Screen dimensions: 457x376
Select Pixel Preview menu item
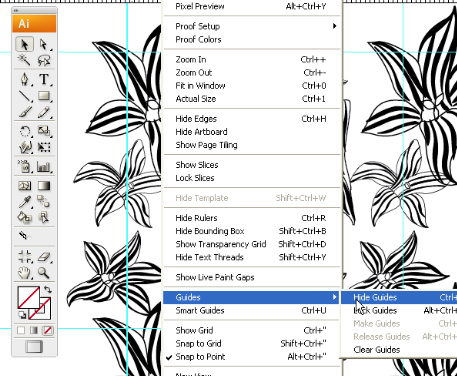(252, 6)
